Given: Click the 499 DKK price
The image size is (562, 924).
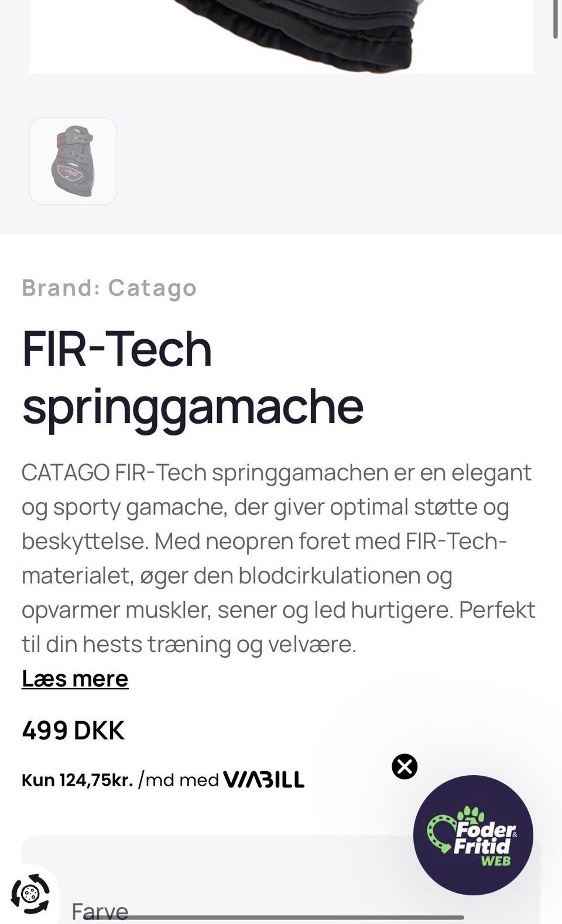Looking at the screenshot, I should coord(73,731).
